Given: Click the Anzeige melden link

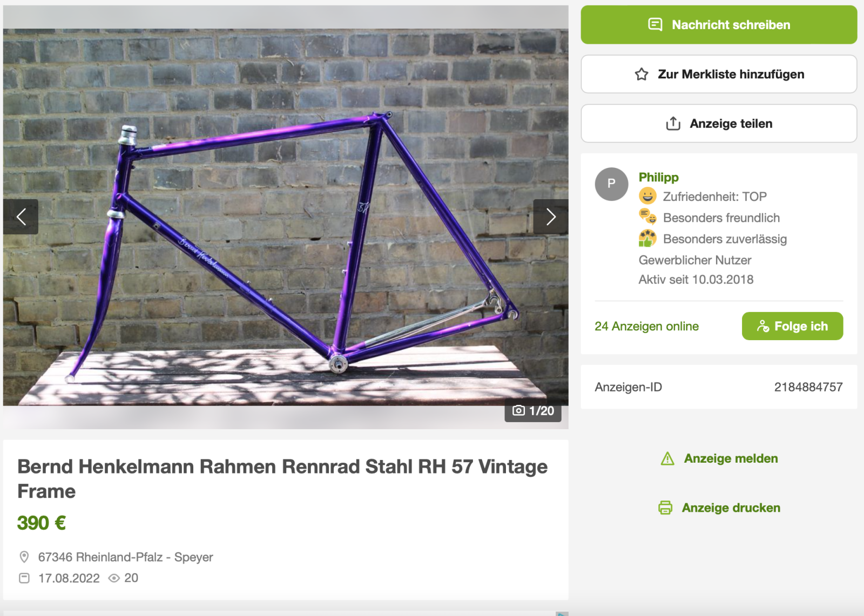Looking at the screenshot, I should pos(731,459).
